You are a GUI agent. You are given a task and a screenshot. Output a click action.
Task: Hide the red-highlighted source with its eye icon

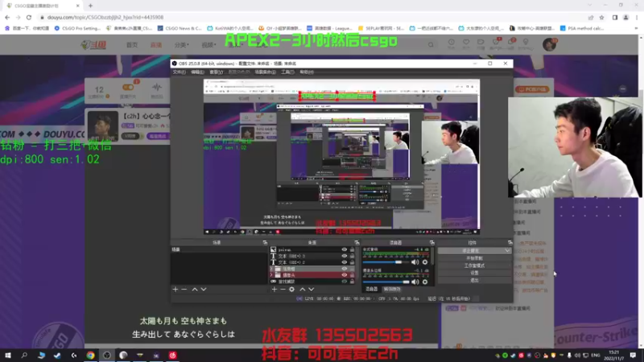tap(345, 275)
